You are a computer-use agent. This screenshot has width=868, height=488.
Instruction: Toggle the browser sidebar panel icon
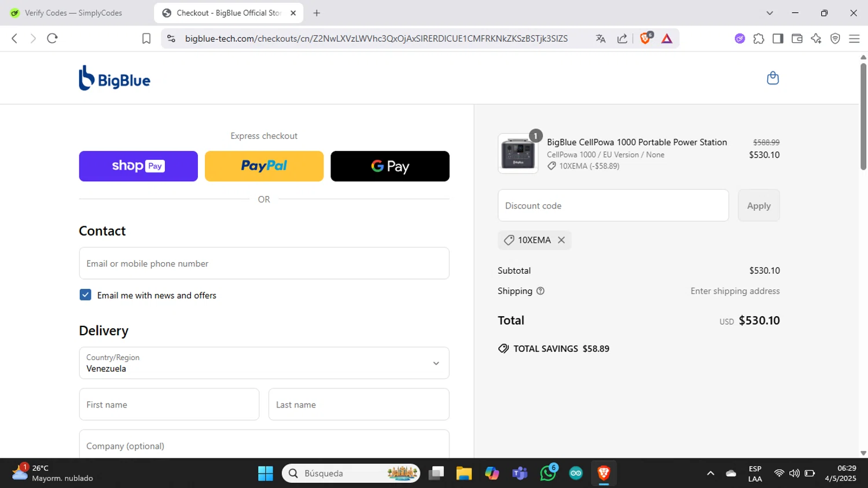pos(778,38)
